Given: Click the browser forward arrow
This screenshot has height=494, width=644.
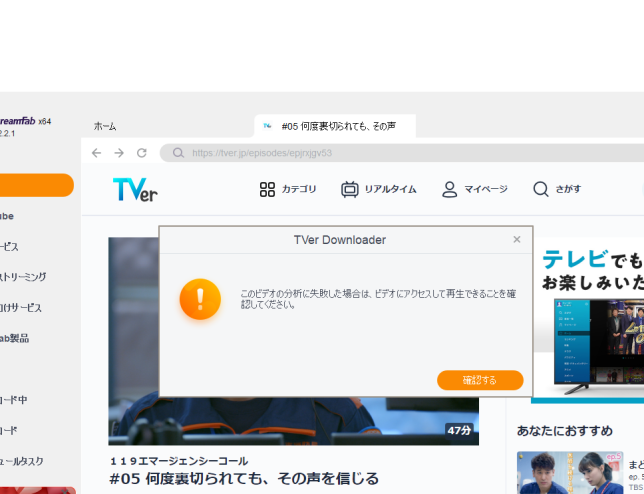Looking at the screenshot, I should tap(119, 153).
